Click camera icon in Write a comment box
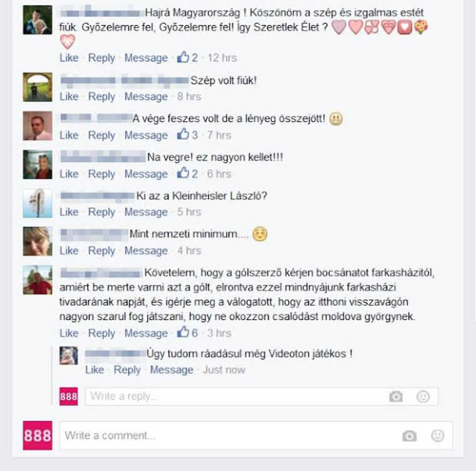The width and height of the screenshot is (476, 471). [409, 436]
